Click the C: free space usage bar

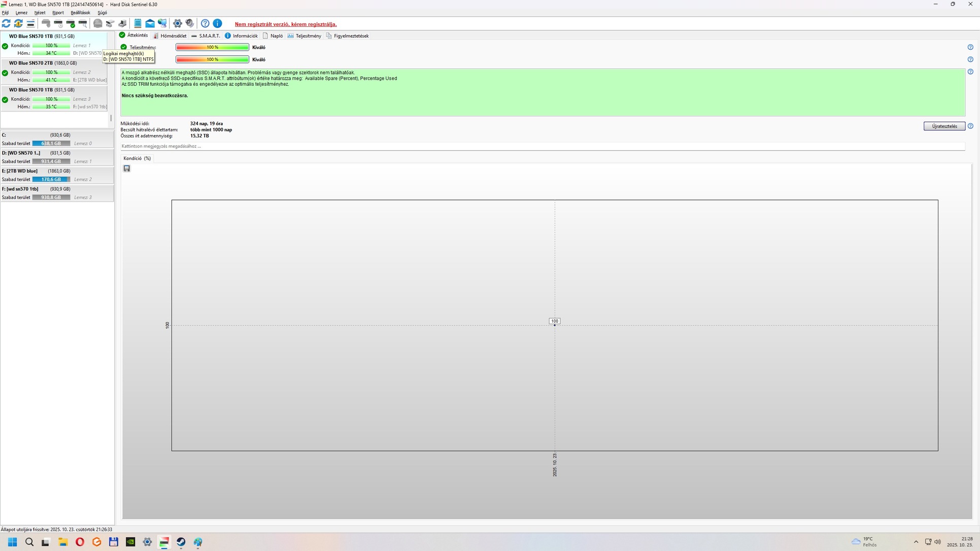pyautogui.click(x=51, y=144)
